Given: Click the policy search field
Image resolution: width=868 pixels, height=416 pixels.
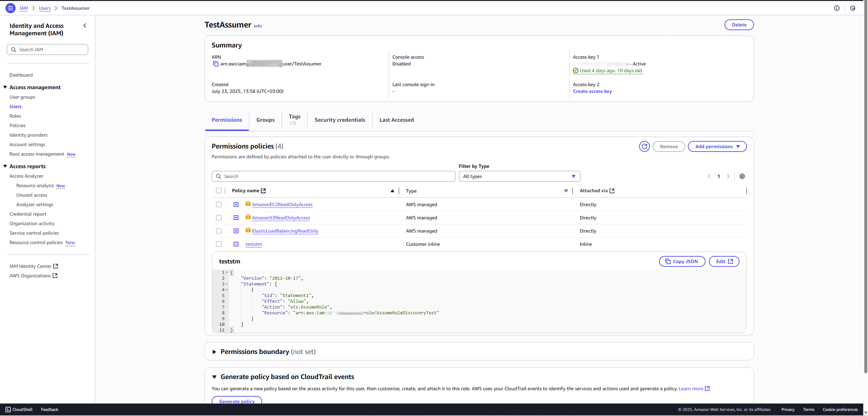Looking at the screenshot, I should [x=333, y=176].
